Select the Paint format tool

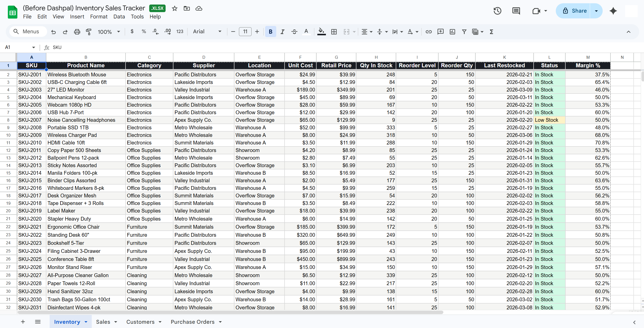88,32
